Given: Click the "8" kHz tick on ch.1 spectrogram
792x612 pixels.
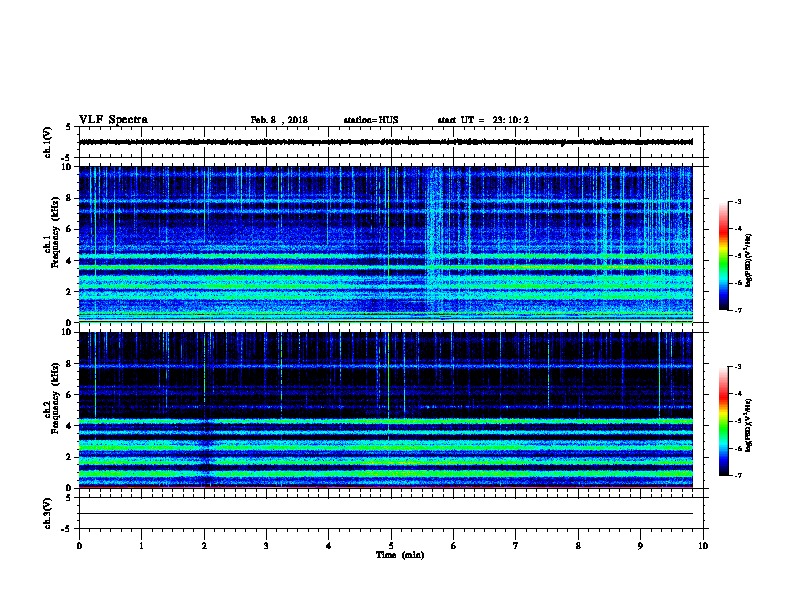Looking at the screenshot, I should pos(69,198).
